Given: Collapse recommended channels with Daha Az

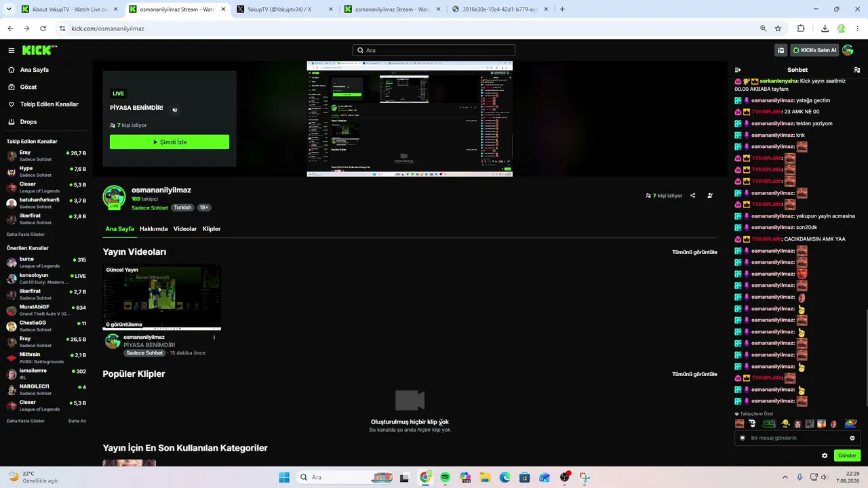Looking at the screenshot, I should coord(77,421).
